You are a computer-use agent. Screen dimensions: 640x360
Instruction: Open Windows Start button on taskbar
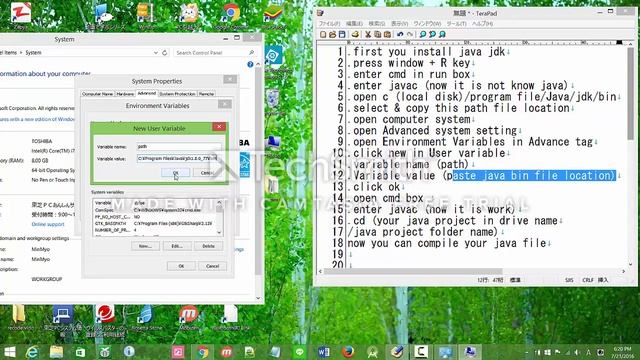click(x=9, y=352)
